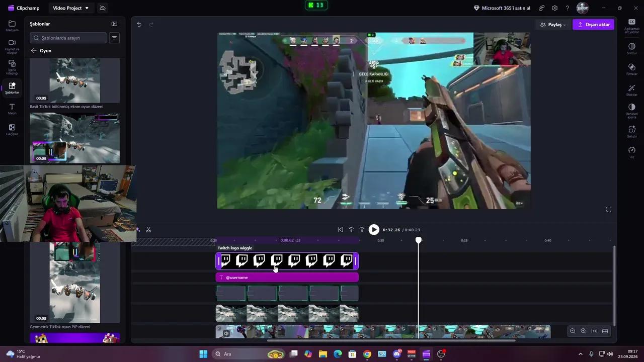Toggle fullscreen preview
Screen dimensions: 644x362
pos(609,209)
